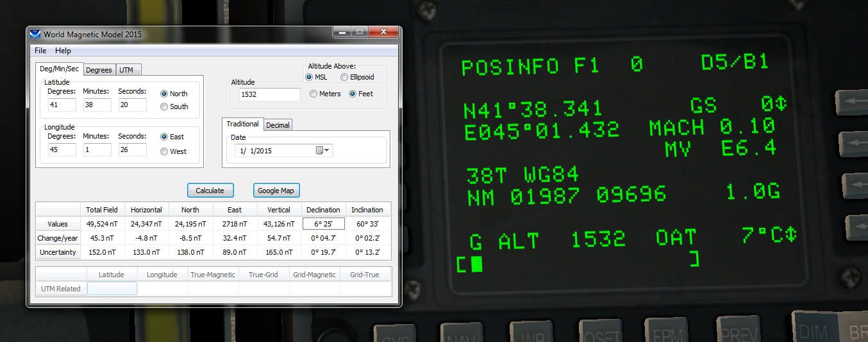Viewport: 868px width, 342px height.
Task: Select the Uncertainty Declination 0° 19.7'
Action: point(323,252)
